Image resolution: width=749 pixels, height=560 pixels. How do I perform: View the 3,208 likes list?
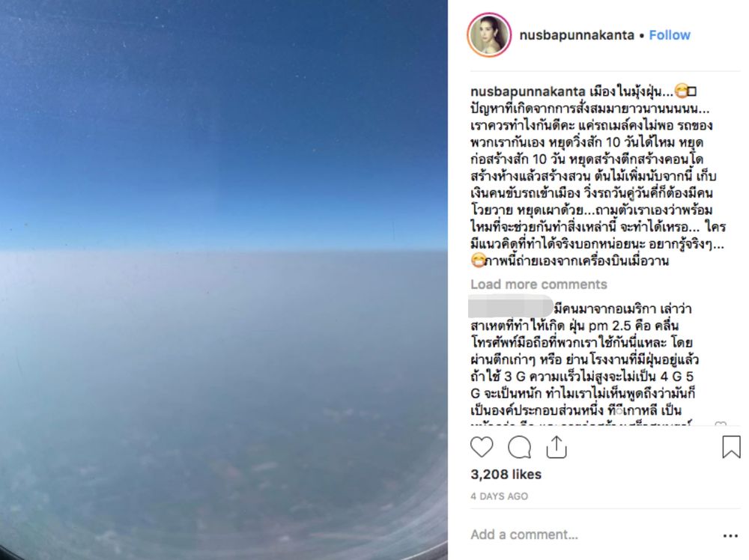[x=506, y=474]
